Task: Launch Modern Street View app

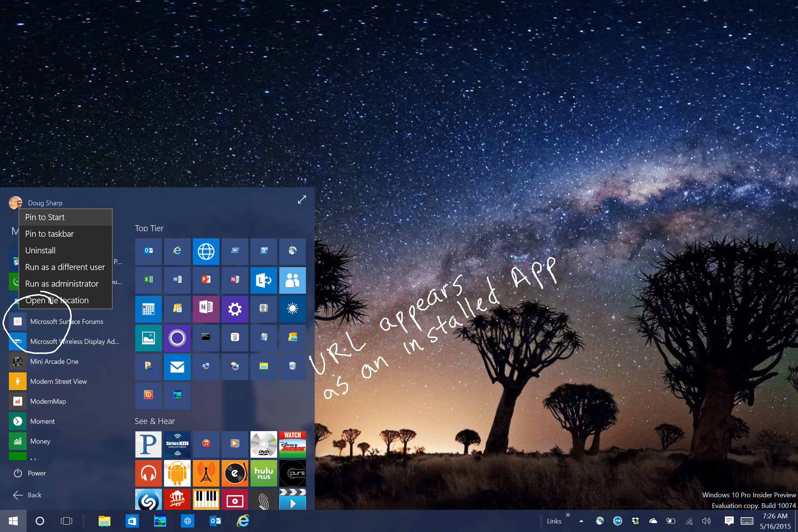Action: [66, 381]
